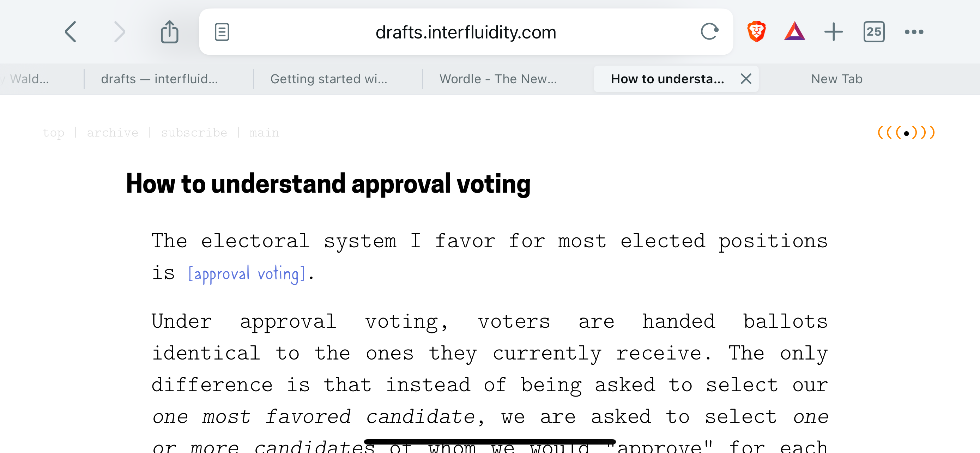Click the orange RSS feed symbol

pyautogui.click(x=906, y=133)
